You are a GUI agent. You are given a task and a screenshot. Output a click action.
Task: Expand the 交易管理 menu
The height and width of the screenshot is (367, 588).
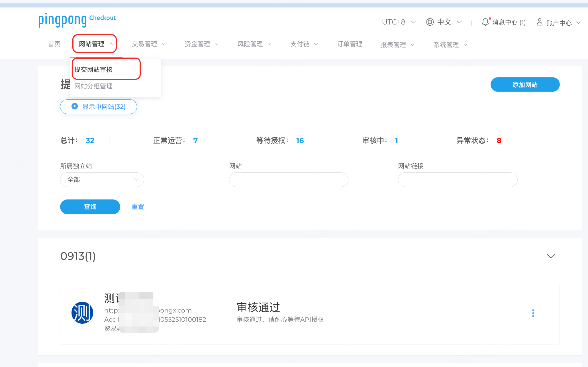[149, 44]
